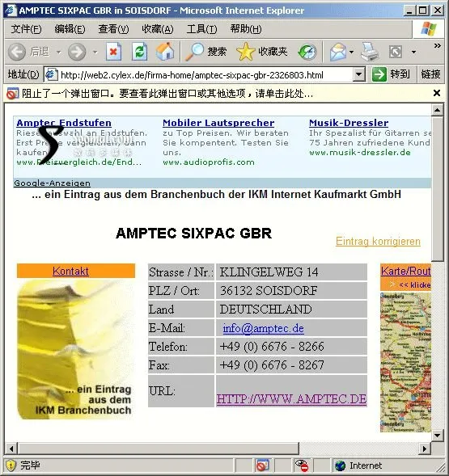The height and width of the screenshot is (476, 449).
Task: Click Internet zone globe icon
Action: click(340, 465)
